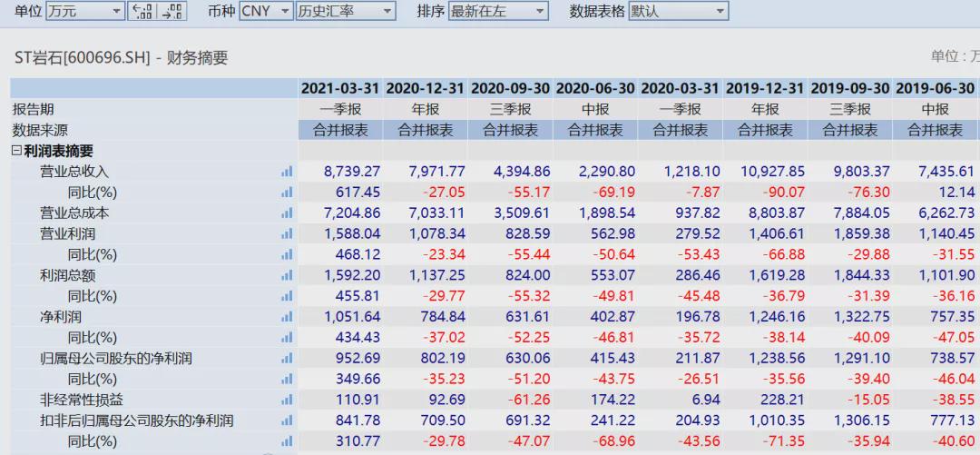Open chart icon for 净利润 row
The width and height of the screenshot is (980, 455).
(287, 317)
